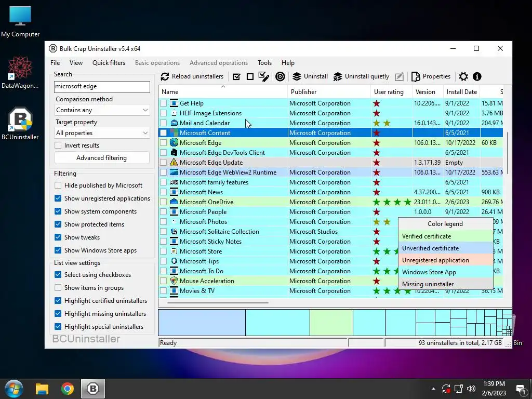Open My Computer desktop icon

pyautogui.click(x=20, y=21)
